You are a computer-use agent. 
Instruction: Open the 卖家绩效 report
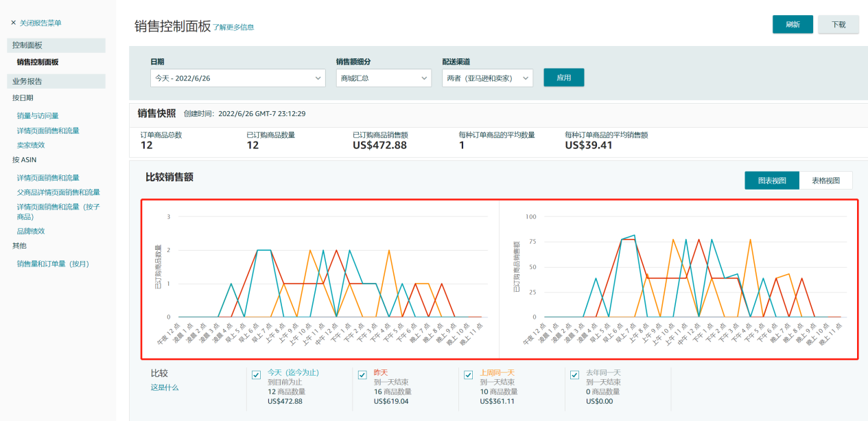coord(31,145)
